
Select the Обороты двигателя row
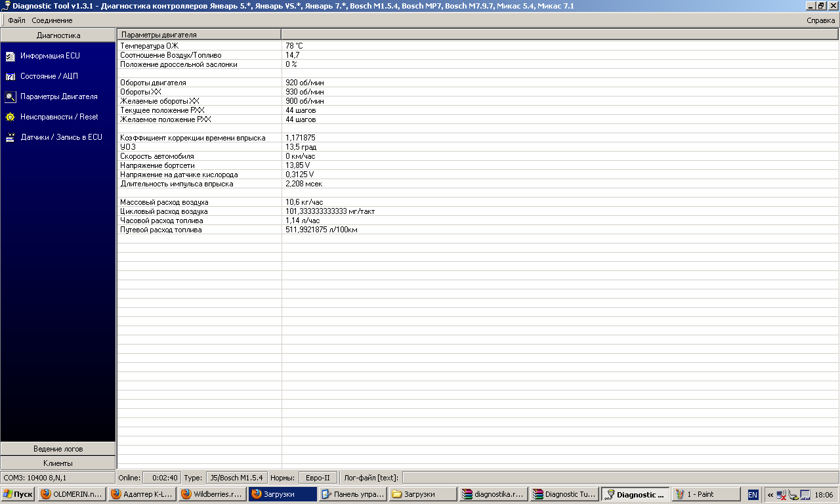pyautogui.click(x=478, y=83)
